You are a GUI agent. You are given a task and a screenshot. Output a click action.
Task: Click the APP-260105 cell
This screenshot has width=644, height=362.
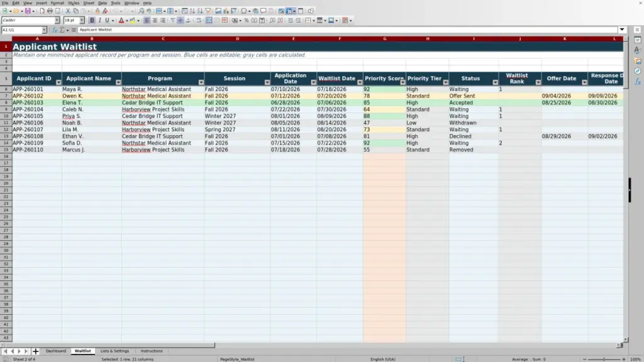(37, 116)
